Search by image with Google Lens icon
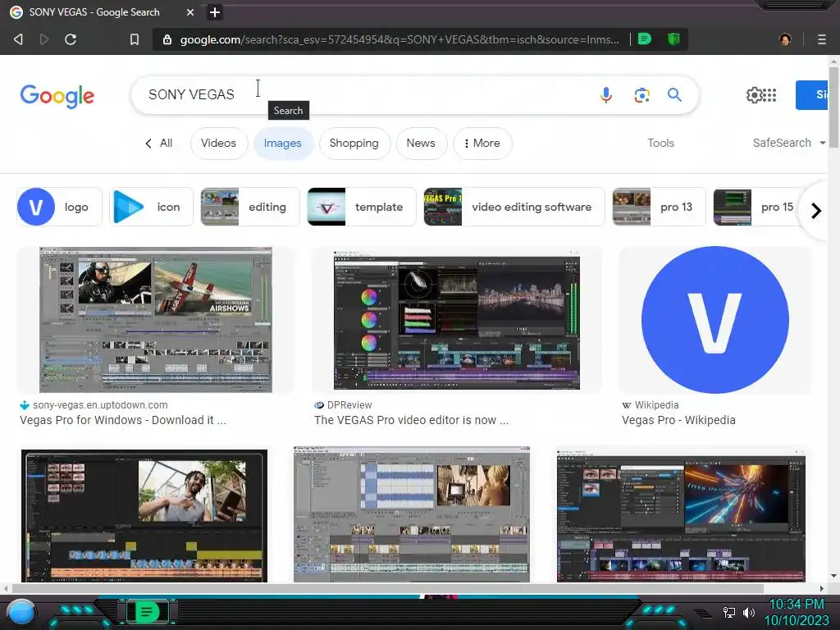The height and width of the screenshot is (630, 840). coord(641,95)
